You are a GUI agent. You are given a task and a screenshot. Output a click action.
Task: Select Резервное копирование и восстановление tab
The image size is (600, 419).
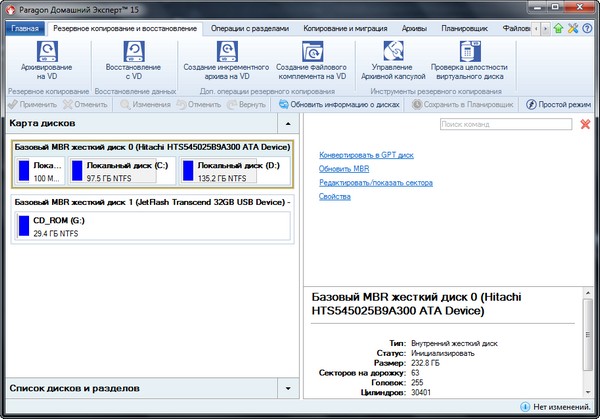[x=125, y=29]
